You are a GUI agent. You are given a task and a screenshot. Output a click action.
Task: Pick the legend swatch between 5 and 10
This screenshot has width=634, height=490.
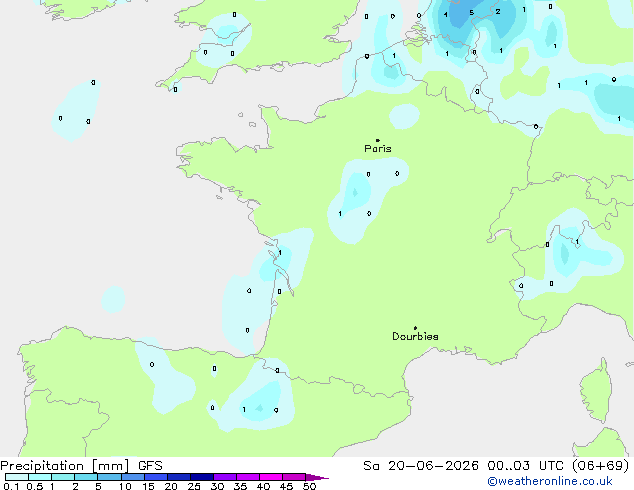(110, 477)
